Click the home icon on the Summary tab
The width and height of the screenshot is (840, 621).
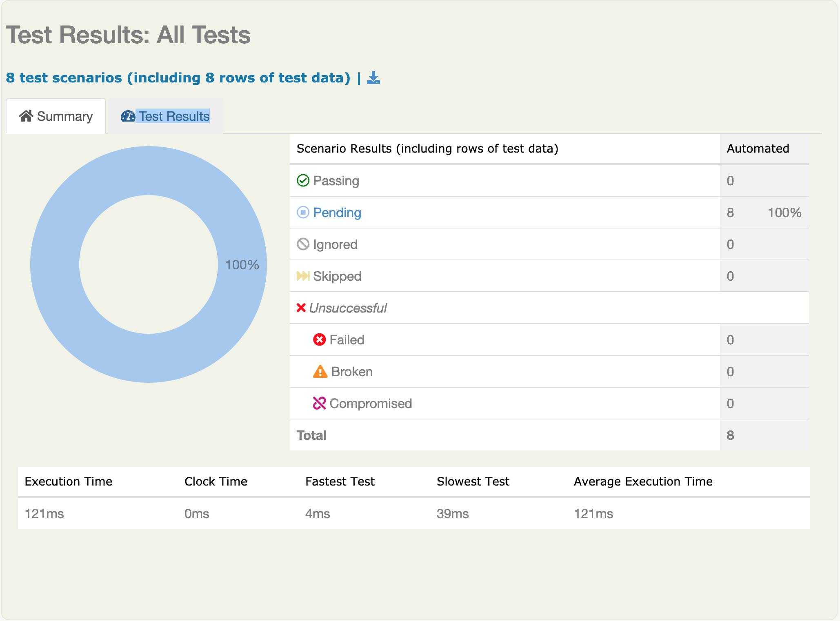pos(26,116)
